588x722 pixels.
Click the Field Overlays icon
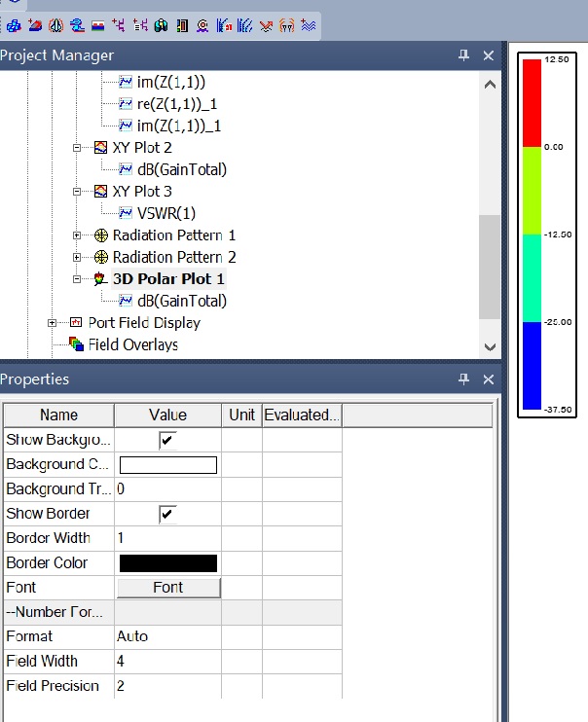pos(76,344)
